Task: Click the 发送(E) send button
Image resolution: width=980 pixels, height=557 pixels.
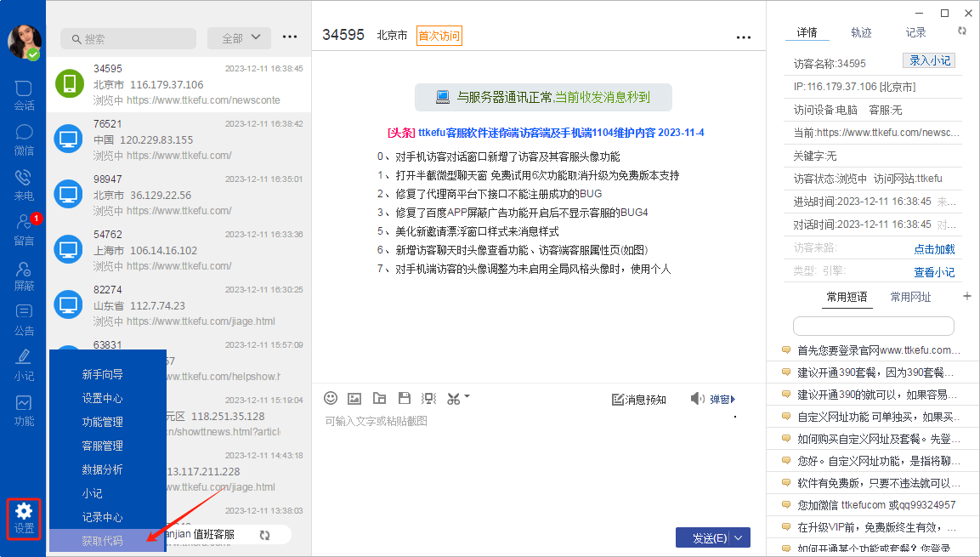Action: click(x=710, y=537)
